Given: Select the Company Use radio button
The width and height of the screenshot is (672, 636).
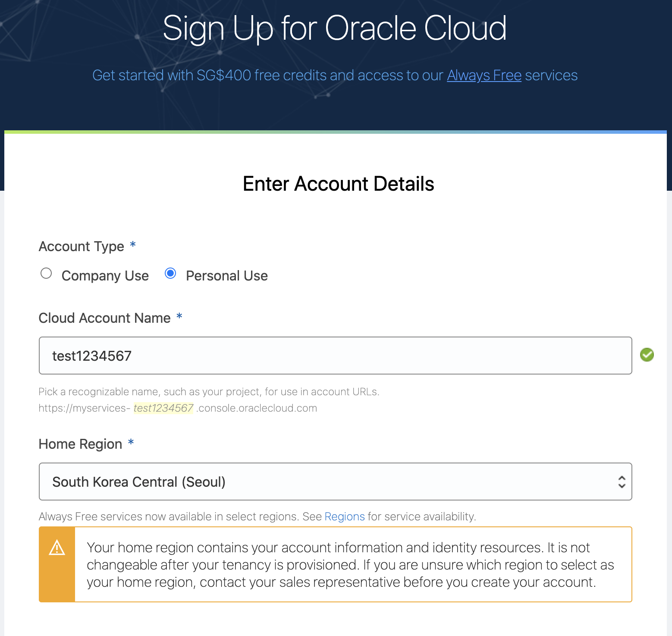Looking at the screenshot, I should tap(46, 273).
